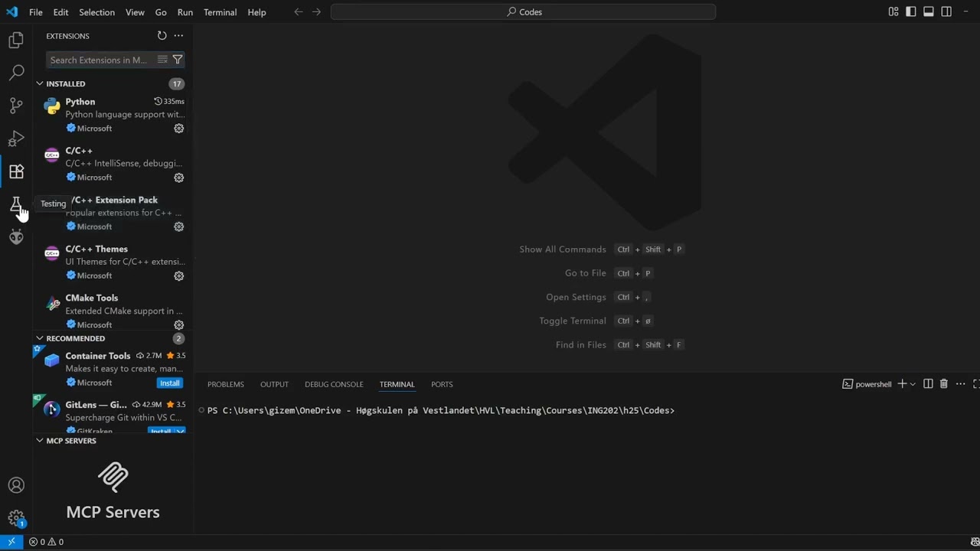Open Extensions views and more actions menu
This screenshot has width=980, height=551.
coord(178,36)
